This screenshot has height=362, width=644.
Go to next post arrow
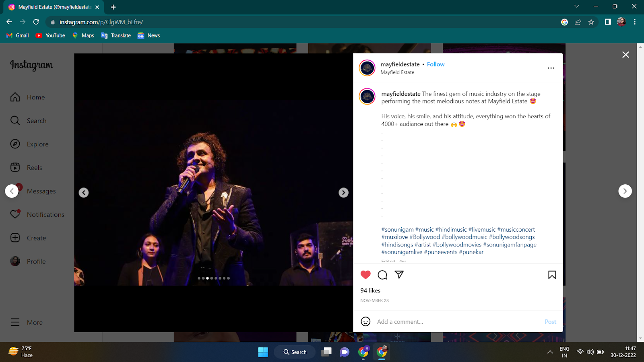(x=625, y=191)
